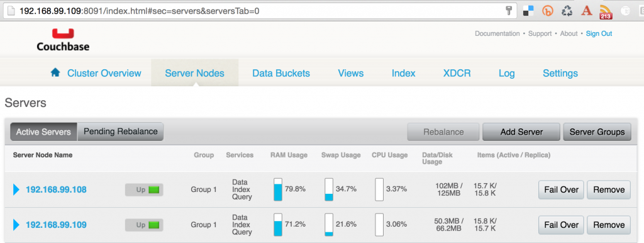This screenshot has width=644, height=243.
Task: Click the 102MB / 125MB disk usage value
Action: tap(449, 189)
